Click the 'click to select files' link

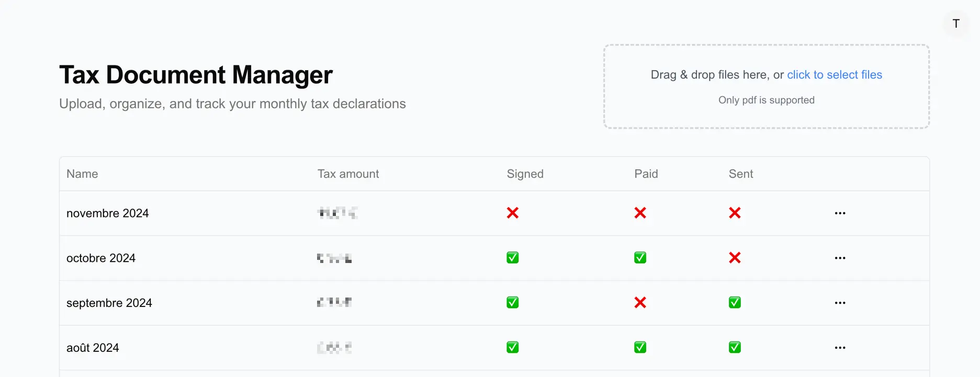835,75
